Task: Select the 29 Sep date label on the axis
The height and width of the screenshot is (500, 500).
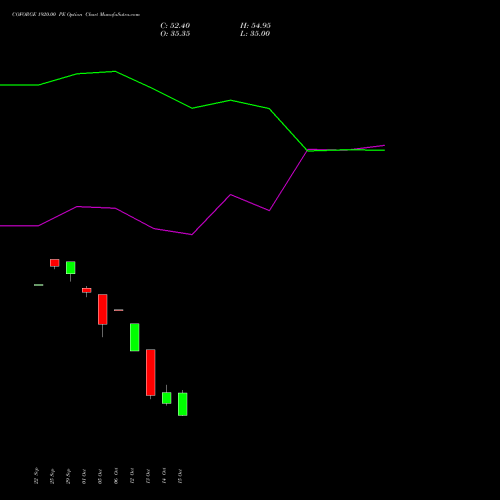Action: tap(68, 476)
